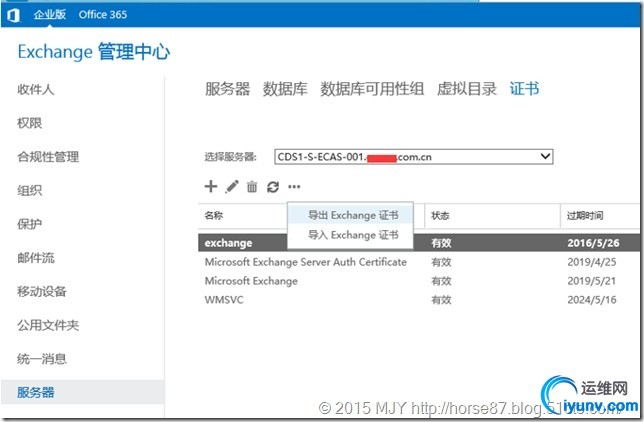
Task: Open 组织 in the sidebar
Action: point(30,190)
